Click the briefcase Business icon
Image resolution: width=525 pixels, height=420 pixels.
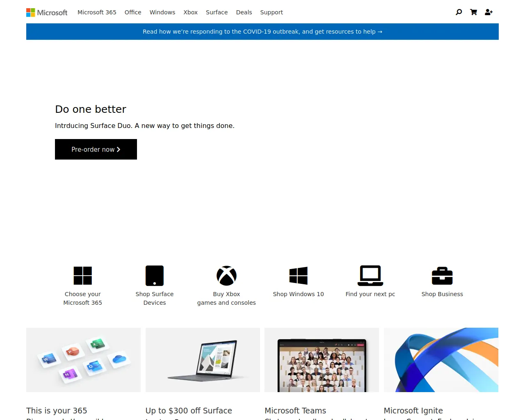pyautogui.click(x=442, y=276)
